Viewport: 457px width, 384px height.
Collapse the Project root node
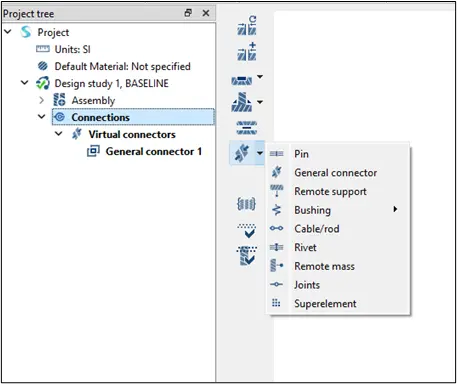point(8,32)
